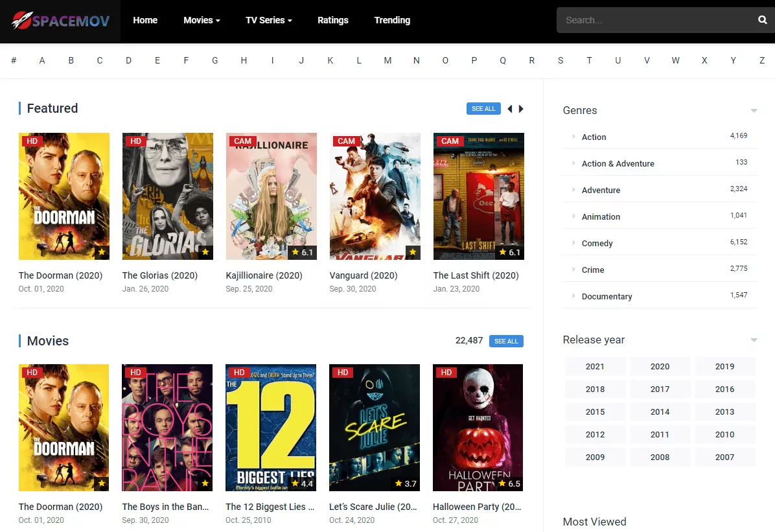Select the Documentary genre
Image resolution: width=775 pixels, height=532 pixels.
tap(607, 297)
